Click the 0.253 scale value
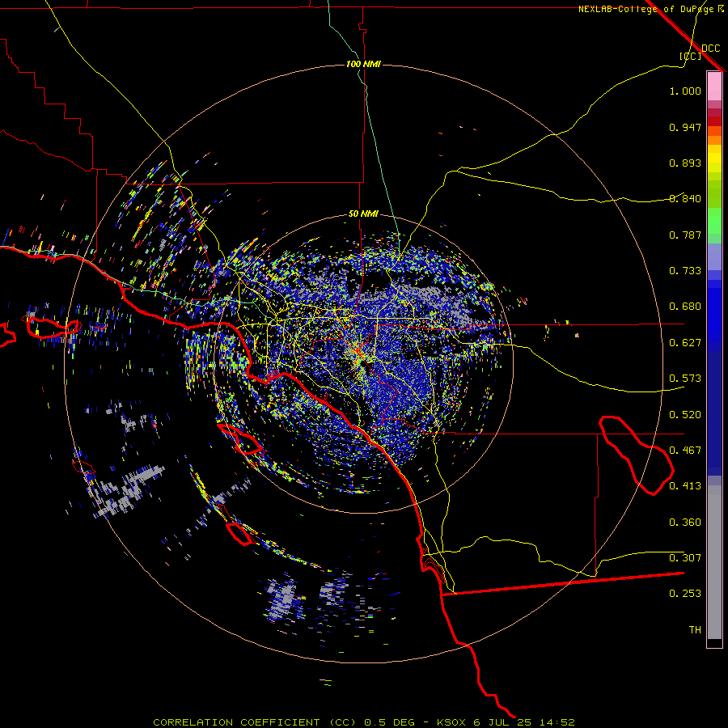 tap(685, 594)
